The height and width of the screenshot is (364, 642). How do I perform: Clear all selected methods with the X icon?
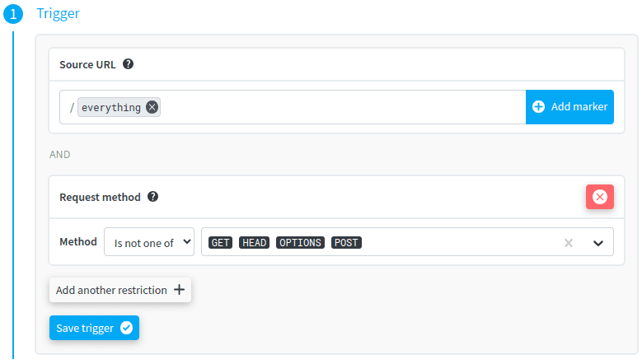(568, 243)
